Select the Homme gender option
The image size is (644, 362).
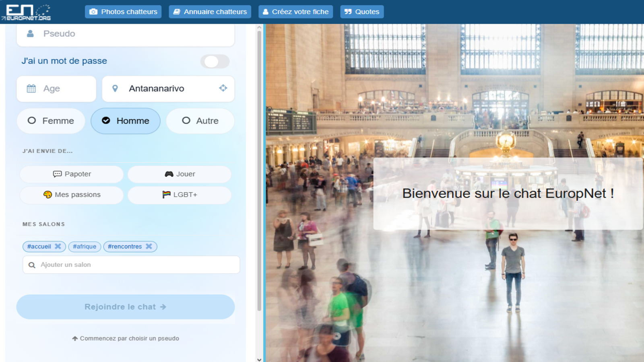pyautogui.click(x=126, y=121)
